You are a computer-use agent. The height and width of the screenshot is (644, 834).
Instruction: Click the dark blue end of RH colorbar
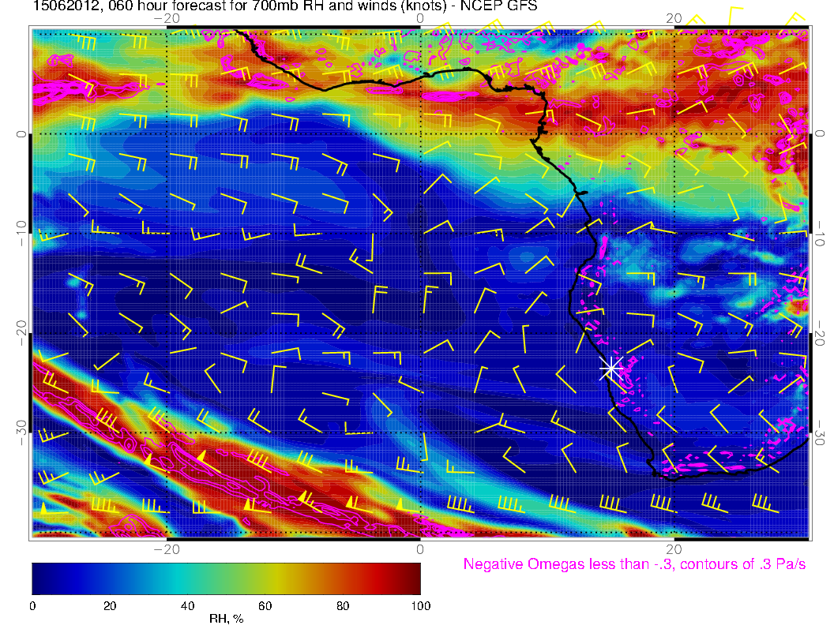pyautogui.click(x=38, y=578)
